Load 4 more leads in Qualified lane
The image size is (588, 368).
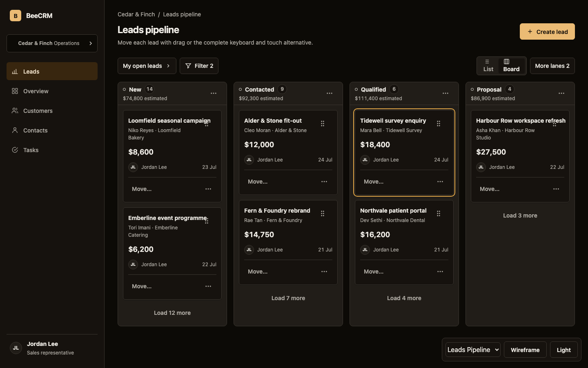pos(404,298)
